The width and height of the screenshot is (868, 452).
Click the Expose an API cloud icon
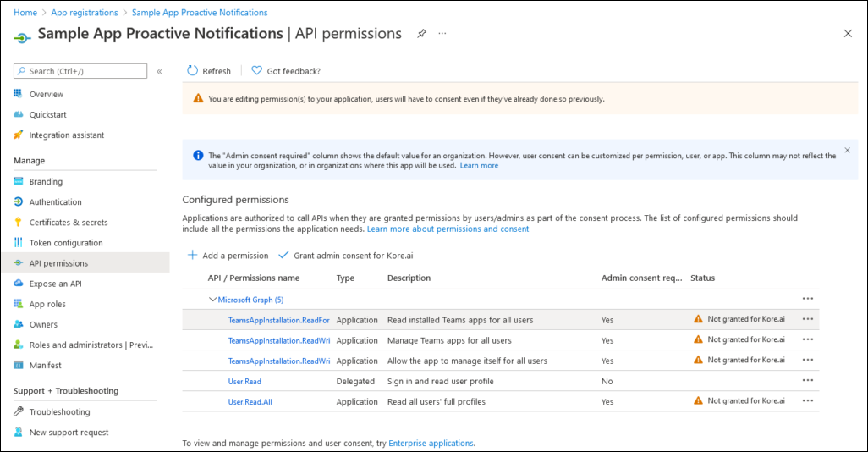[19, 283]
